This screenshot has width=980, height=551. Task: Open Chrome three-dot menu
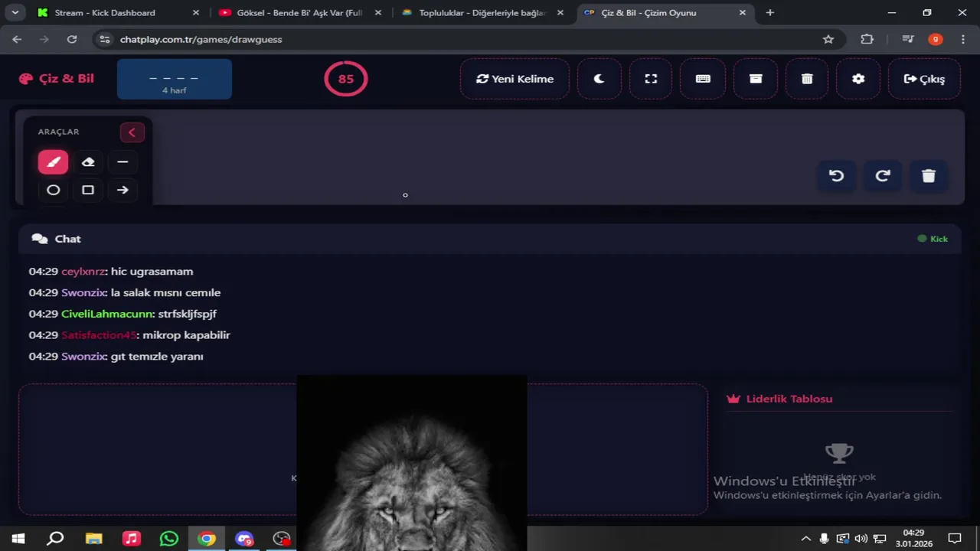(x=963, y=39)
